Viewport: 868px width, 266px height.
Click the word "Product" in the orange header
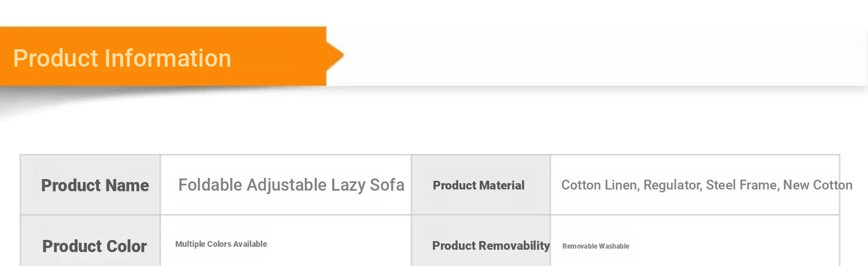pyautogui.click(x=56, y=59)
